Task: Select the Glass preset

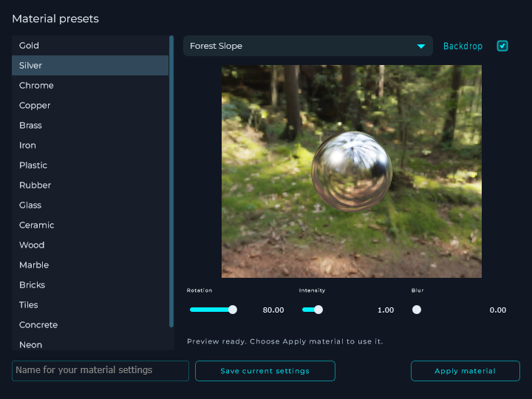Action: tap(90, 205)
